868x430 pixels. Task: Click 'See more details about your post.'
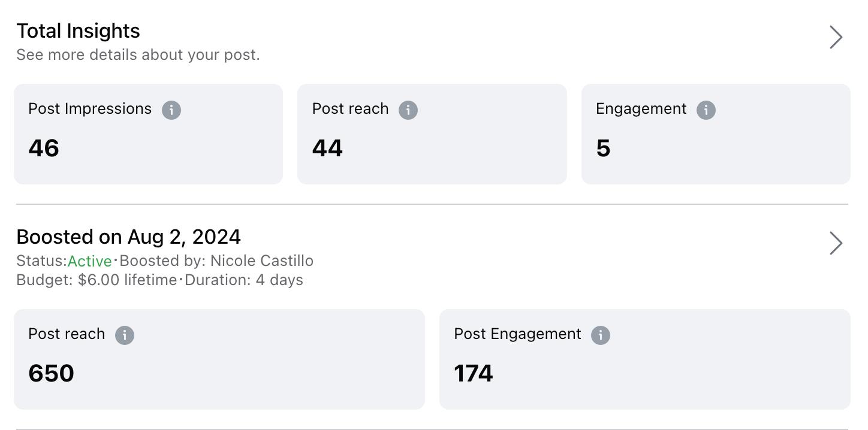pos(138,55)
